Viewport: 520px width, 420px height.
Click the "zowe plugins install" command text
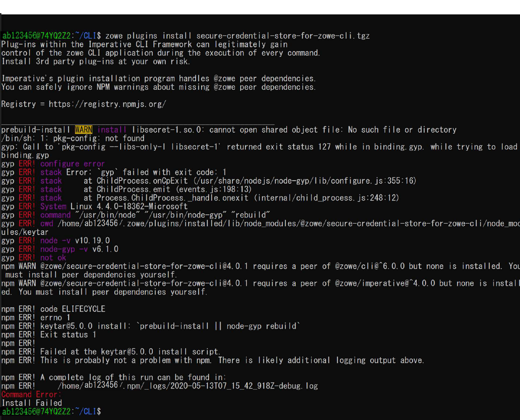pyautogui.click(x=148, y=36)
